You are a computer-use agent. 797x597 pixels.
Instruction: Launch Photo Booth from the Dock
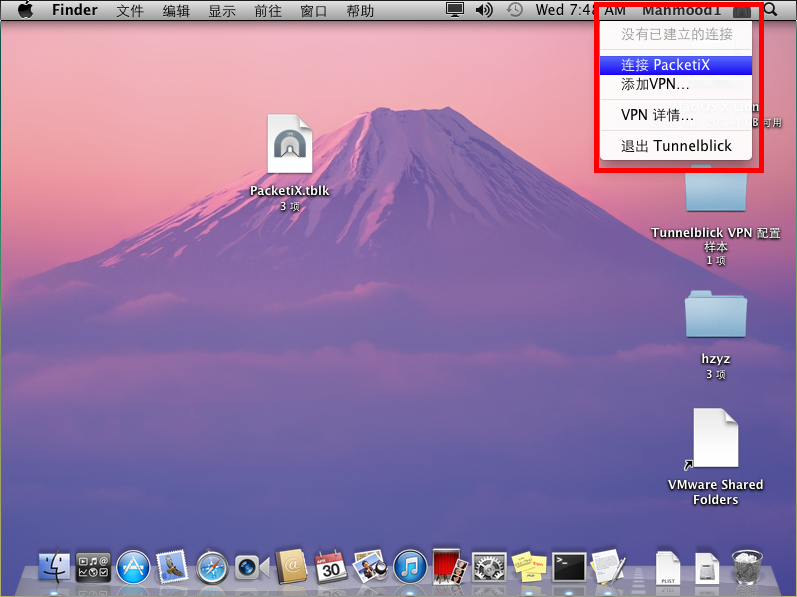coord(450,566)
